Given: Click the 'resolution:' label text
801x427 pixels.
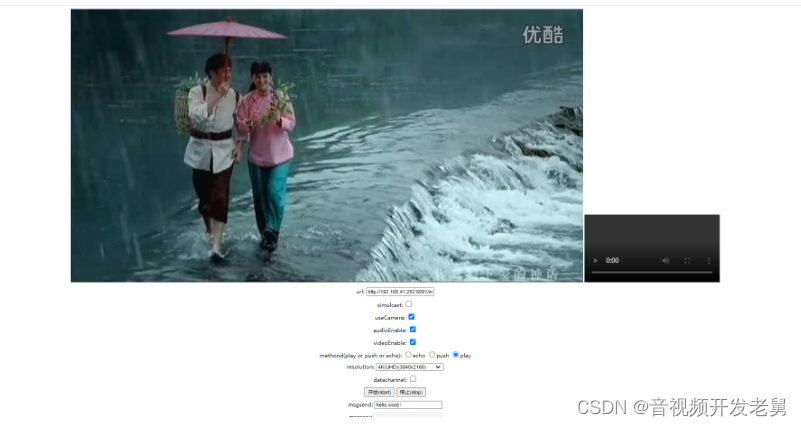Looking at the screenshot, I should pos(360,367).
